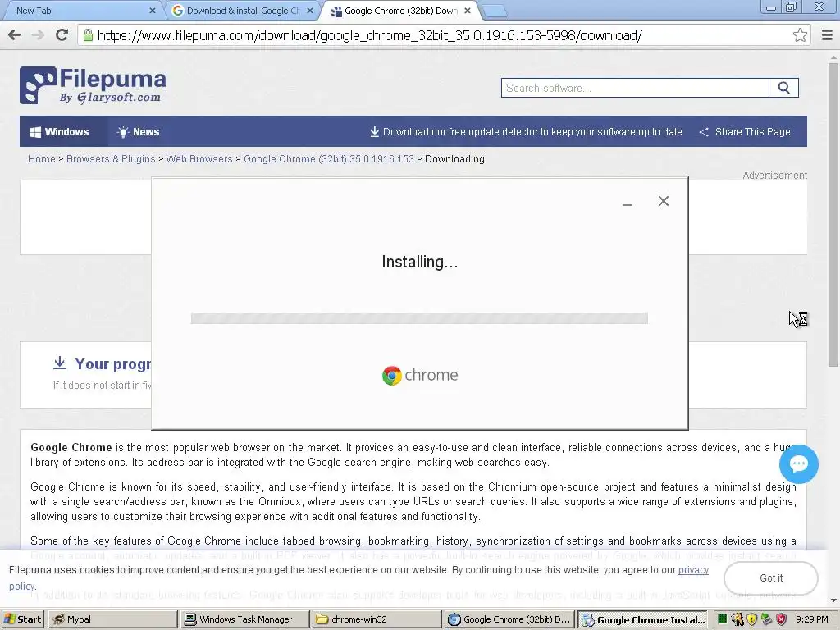Click the vertical page scrollbar thumb
Image resolution: width=840 pixels, height=630 pixels.
833,214
